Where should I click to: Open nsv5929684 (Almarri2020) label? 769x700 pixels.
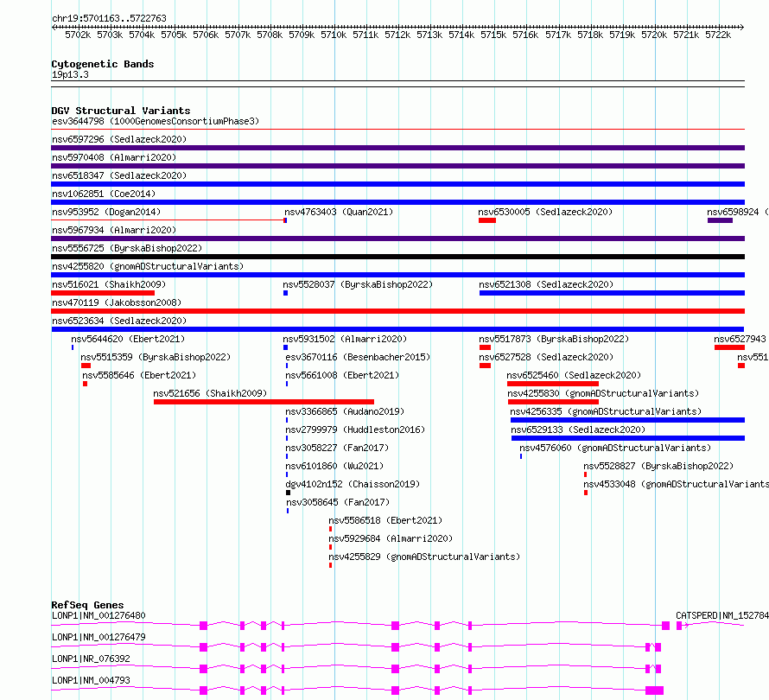pyautogui.click(x=391, y=538)
